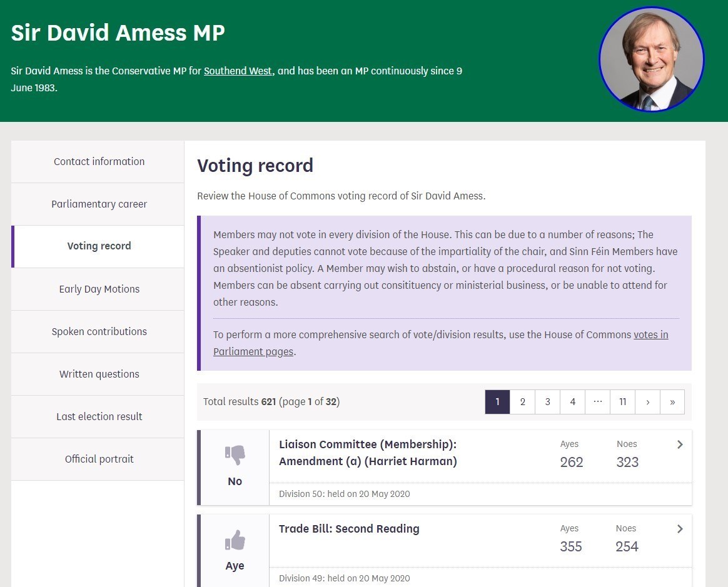Click the thumbs-down No vote icon
Screen dimensions: 728x587
click(x=235, y=455)
